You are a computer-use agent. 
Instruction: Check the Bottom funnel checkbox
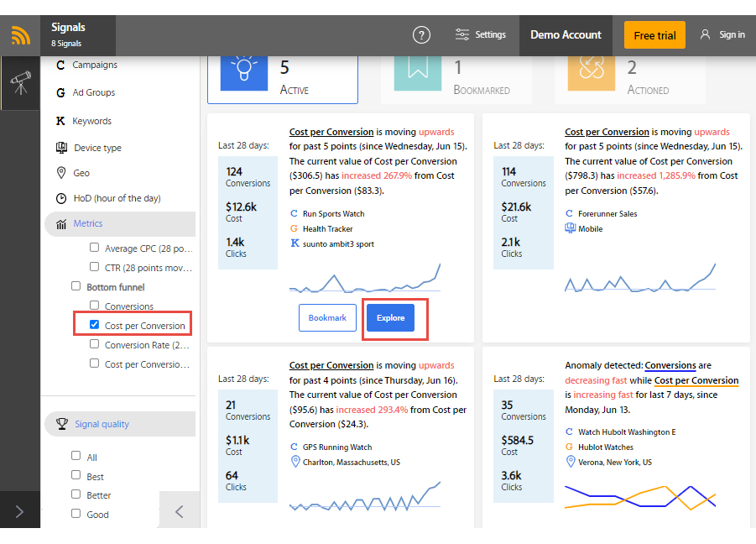[x=76, y=286]
